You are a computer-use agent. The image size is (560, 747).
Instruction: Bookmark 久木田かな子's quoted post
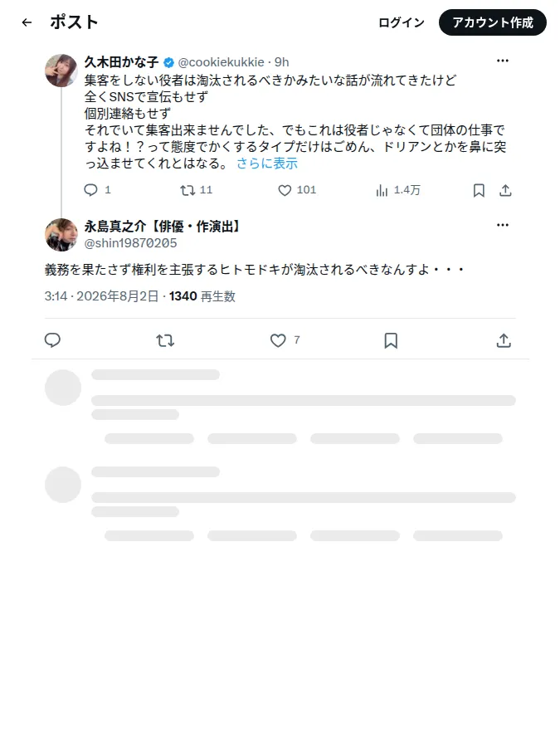479,191
